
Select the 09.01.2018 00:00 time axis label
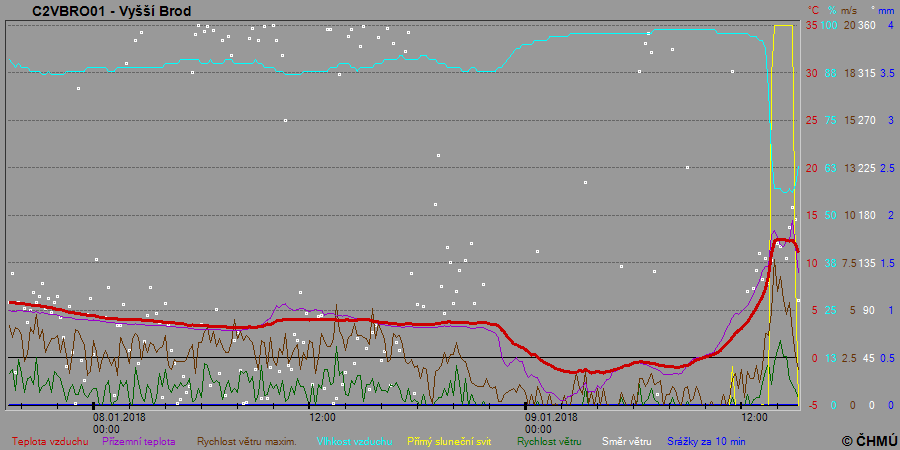(551, 422)
